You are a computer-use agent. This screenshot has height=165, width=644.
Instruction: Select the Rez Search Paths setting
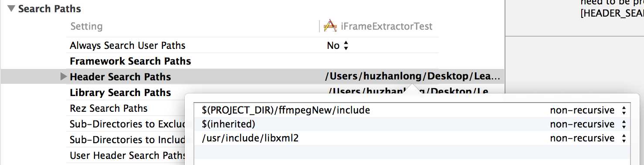click(x=108, y=108)
